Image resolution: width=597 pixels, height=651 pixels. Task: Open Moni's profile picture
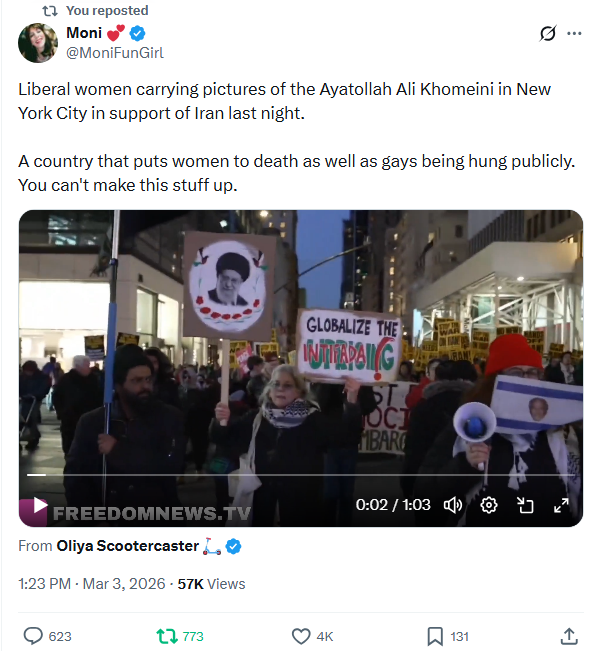tap(38, 43)
